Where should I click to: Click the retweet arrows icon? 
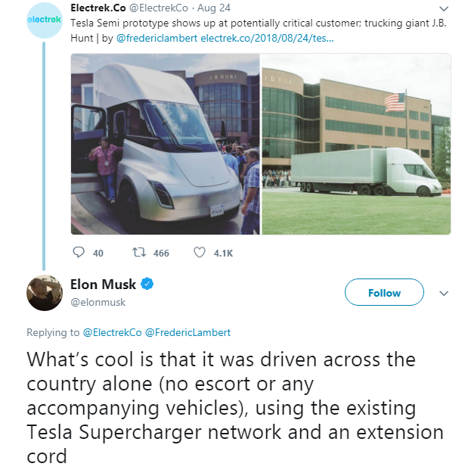click(139, 252)
